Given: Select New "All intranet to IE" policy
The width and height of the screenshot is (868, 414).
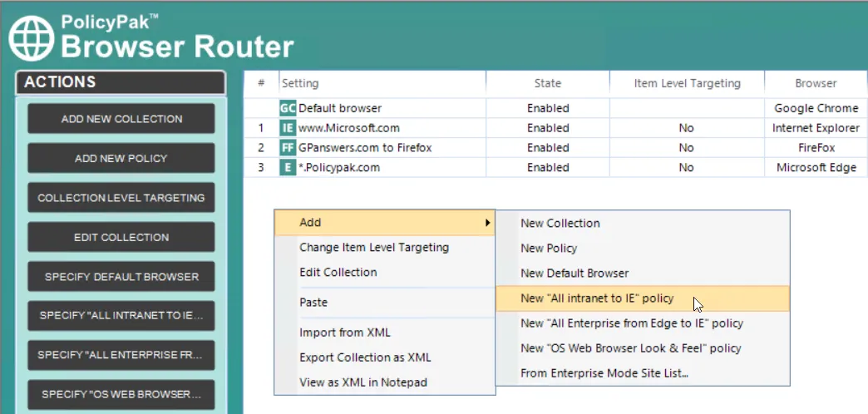Looking at the screenshot, I should pyautogui.click(x=642, y=298).
